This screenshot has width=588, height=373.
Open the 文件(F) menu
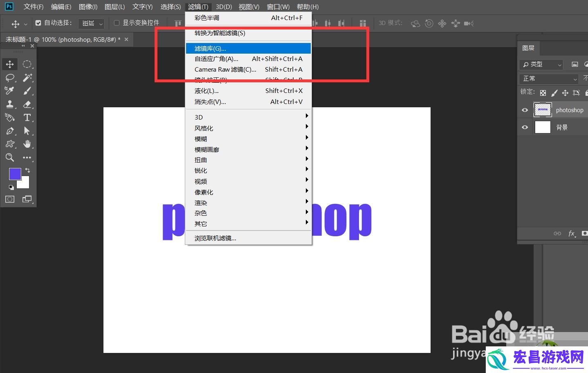coord(34,7)
